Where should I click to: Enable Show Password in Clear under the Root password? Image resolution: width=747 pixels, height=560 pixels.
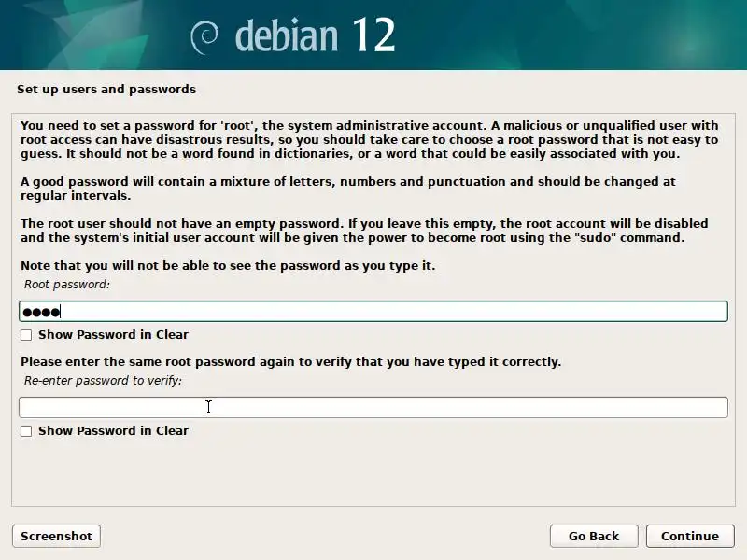point(26,334)
